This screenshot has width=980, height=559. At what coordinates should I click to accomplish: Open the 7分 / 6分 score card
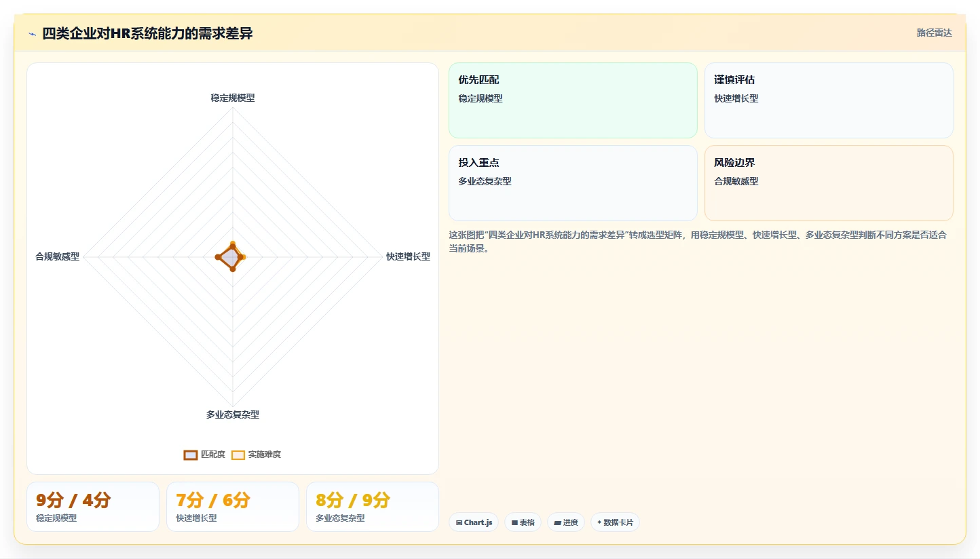pos(233,507)
